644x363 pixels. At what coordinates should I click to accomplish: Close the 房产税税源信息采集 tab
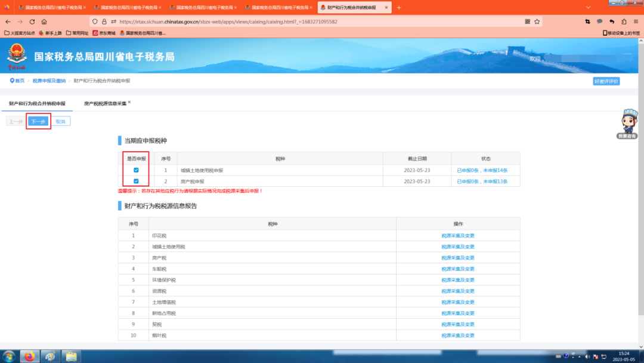(x=129, y=103)
